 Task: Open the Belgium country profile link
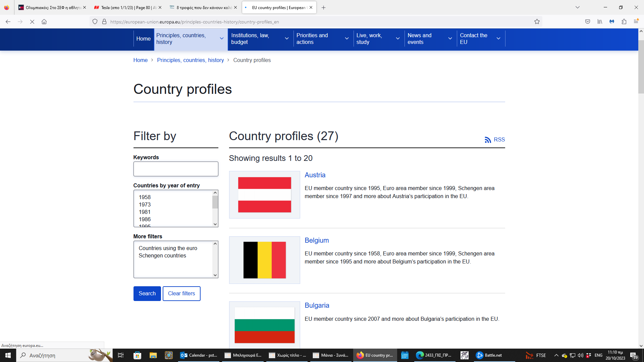click(317, 240)
